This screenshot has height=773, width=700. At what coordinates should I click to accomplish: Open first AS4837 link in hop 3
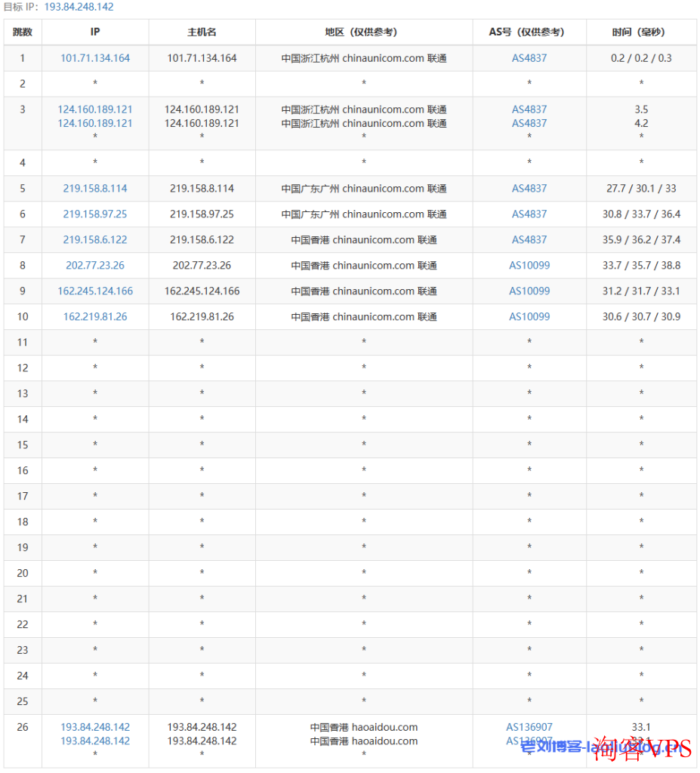point(529,109)
